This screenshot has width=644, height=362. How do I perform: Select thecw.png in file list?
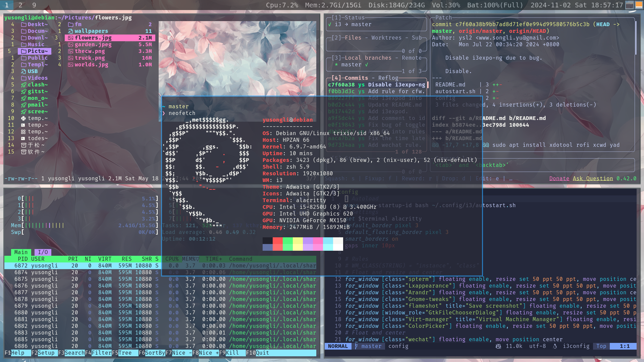click(x=110, y=51)
